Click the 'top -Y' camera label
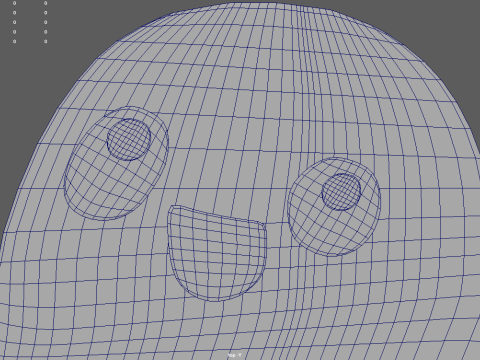The height and width of the screenshot is (360, 480). [235, 355]
